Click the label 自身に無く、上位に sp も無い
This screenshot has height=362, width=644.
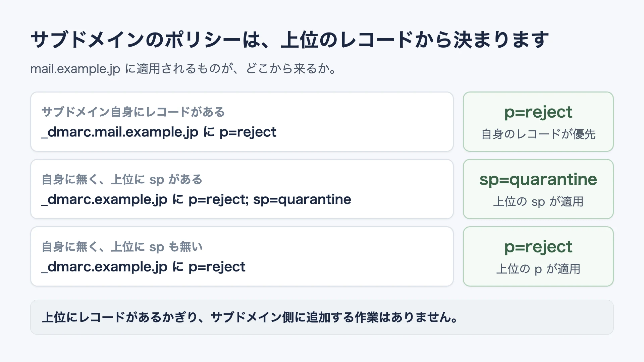[x=122, y=247]
